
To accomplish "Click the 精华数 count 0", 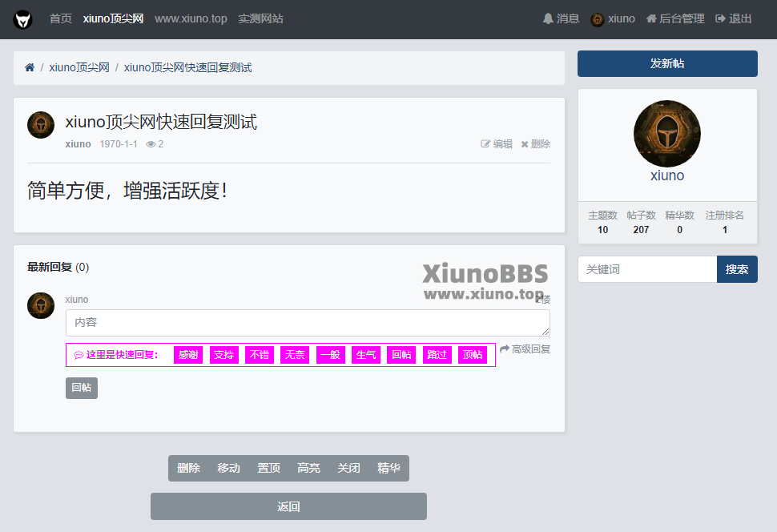I will pos(680,230).
